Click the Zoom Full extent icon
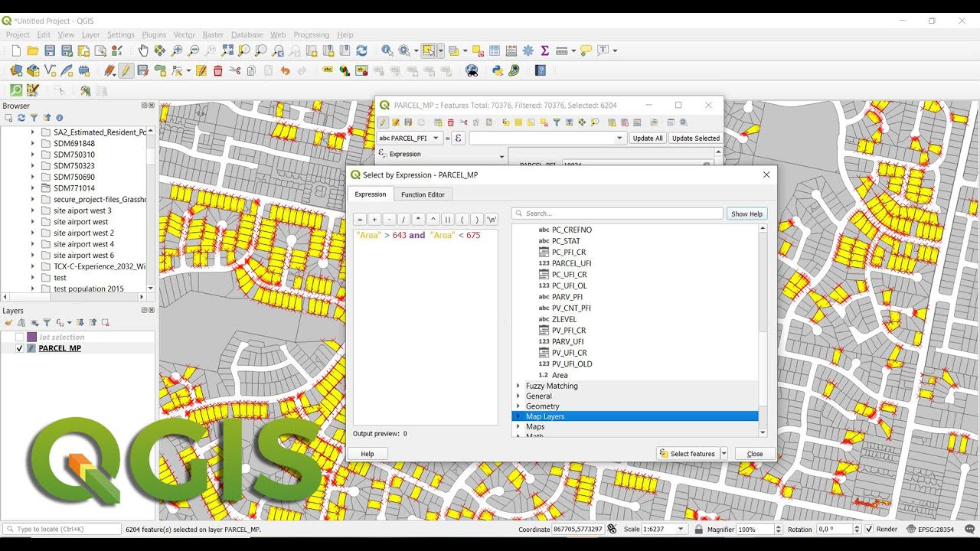 click(227, 51)
